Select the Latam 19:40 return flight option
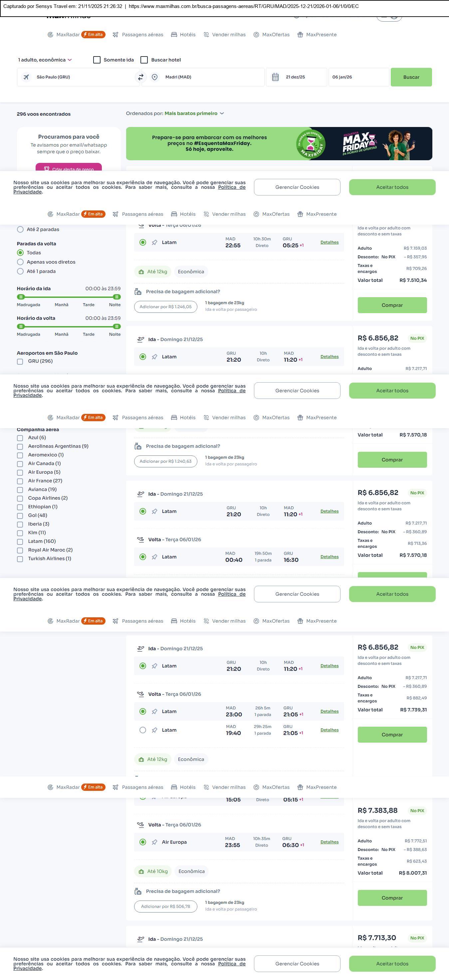This screenshot has width=449, height=980. coord(142,730)
